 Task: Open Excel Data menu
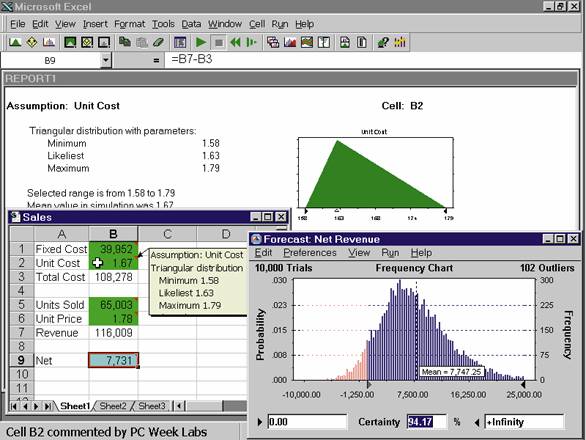(x=191, y=24)
